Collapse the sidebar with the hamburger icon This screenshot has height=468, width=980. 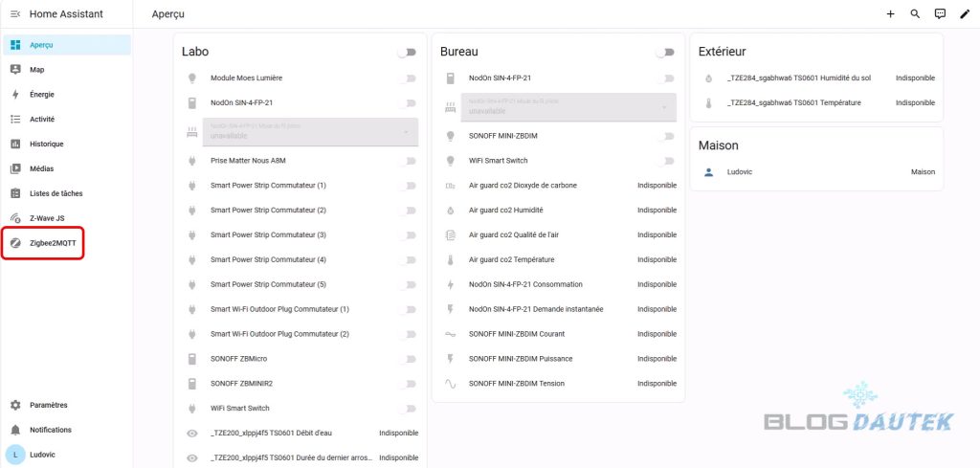[x=15, y=13]
